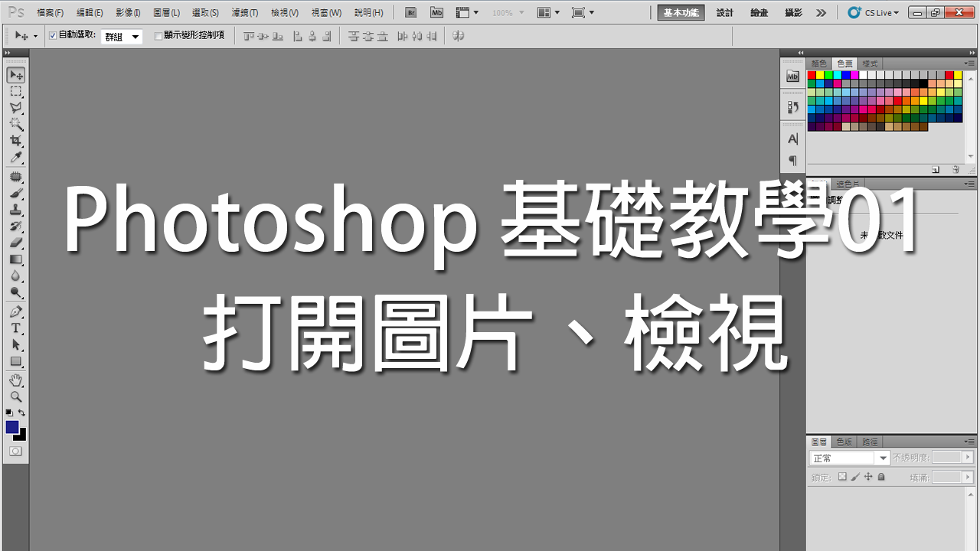Select the Path Selection tool
Viewport: 980px width, 551px height.
click(x=16, y=345)
